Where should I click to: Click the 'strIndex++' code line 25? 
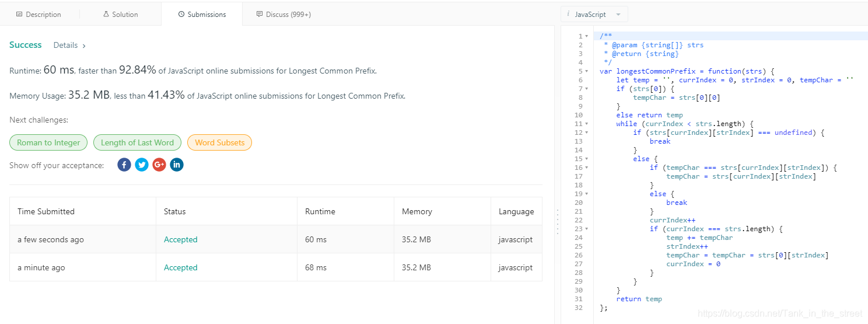(x=687, y=246)
